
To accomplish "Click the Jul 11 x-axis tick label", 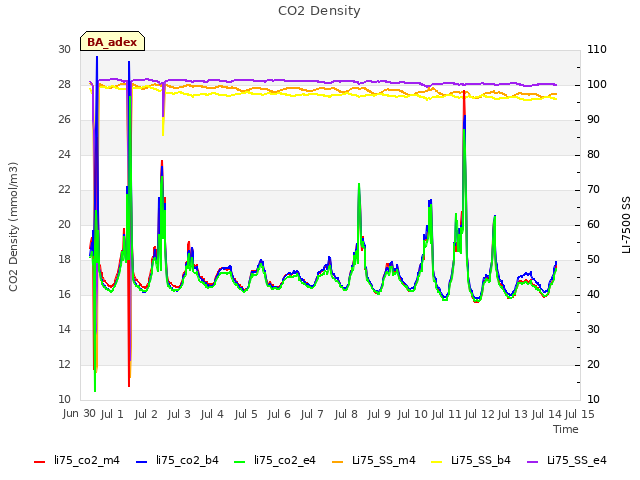I will pyautogui.click(x=446, y=414).
